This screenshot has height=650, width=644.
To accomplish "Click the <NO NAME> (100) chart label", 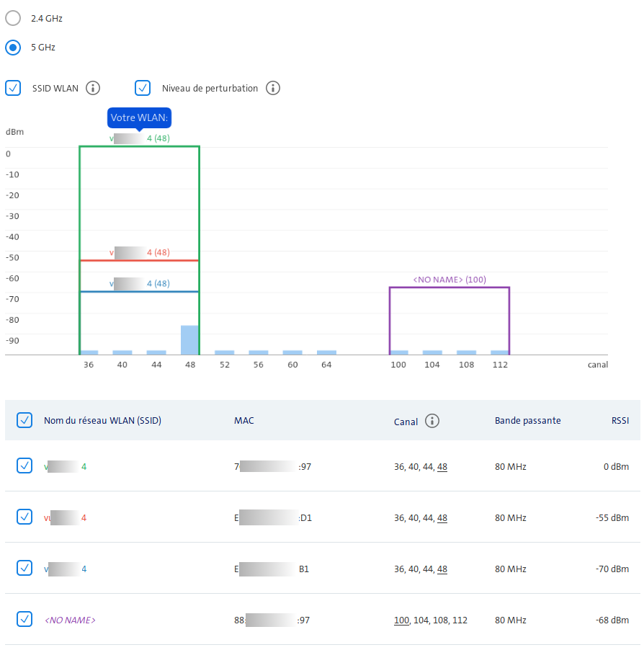I will point(449,279).
